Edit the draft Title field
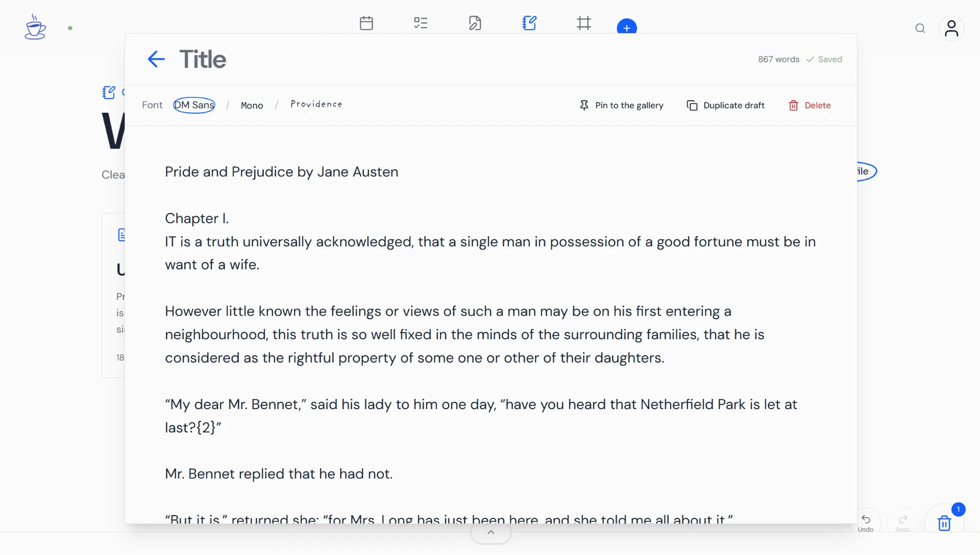The width and height of the screenshot is (980, 555). tap(203, 59)
